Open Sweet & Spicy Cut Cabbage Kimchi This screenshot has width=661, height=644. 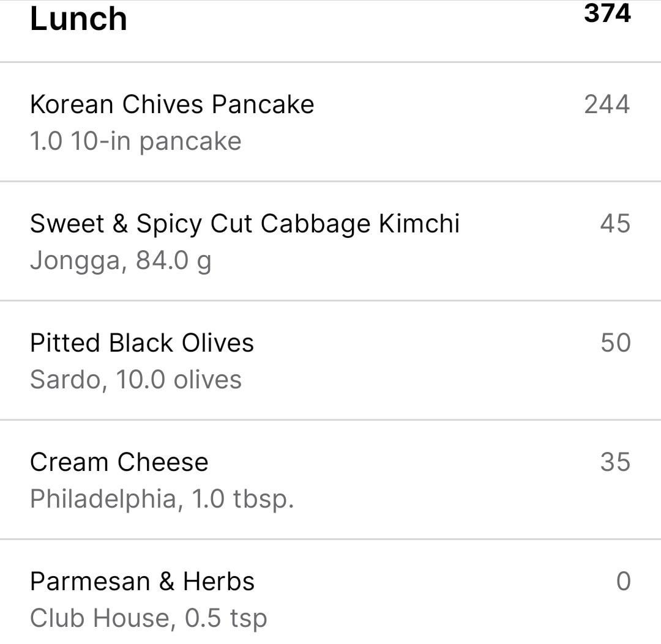(x=244, y=224)
